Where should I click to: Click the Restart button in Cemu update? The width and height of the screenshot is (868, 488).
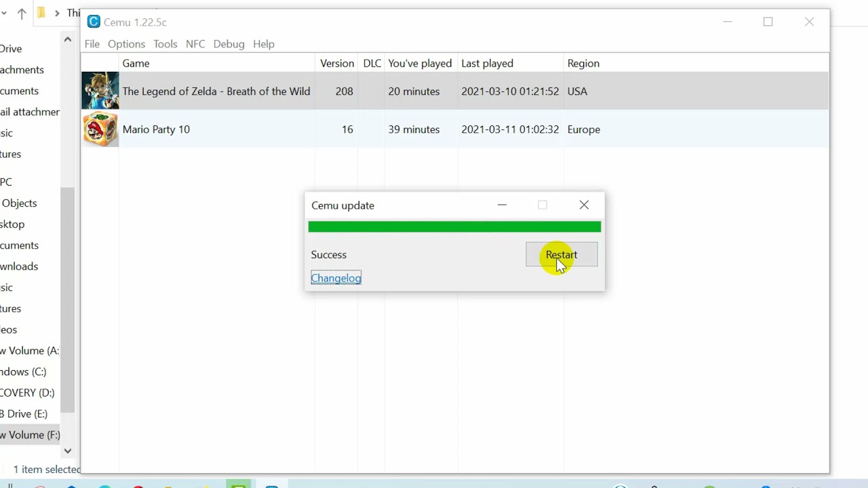coord(561,255)
